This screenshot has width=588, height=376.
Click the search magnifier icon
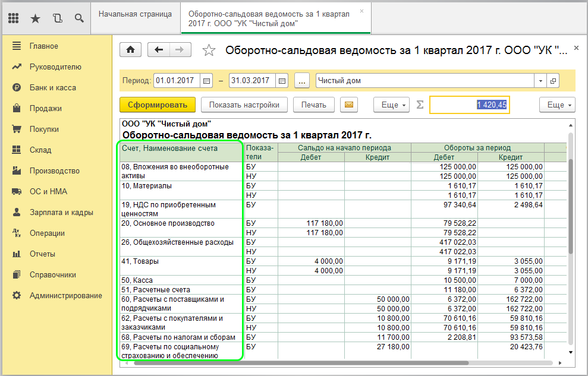[78, 18]
